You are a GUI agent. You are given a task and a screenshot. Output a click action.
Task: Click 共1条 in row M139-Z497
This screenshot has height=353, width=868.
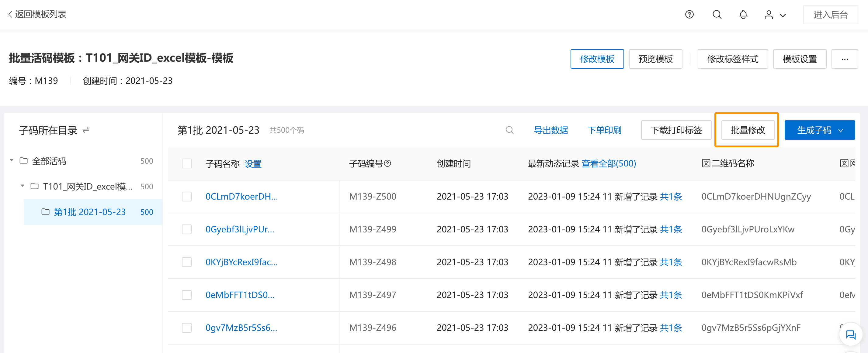tap(671, 295)
